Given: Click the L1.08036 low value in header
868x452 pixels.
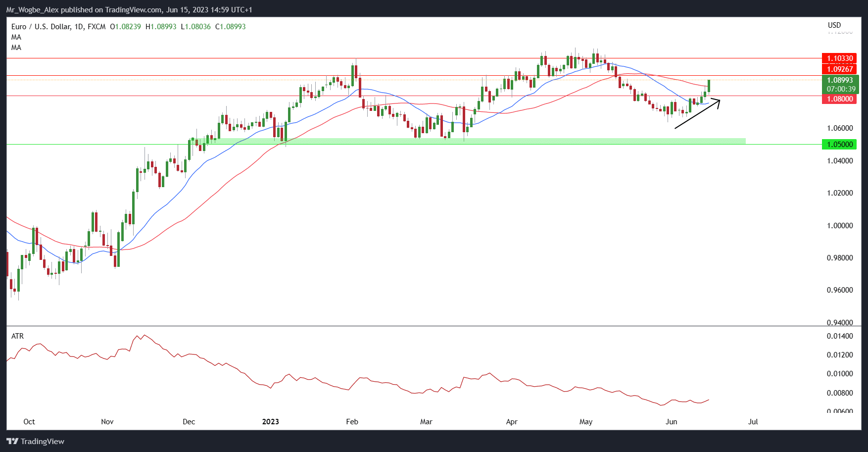Looking at the screenshot, I should [195, 27].
